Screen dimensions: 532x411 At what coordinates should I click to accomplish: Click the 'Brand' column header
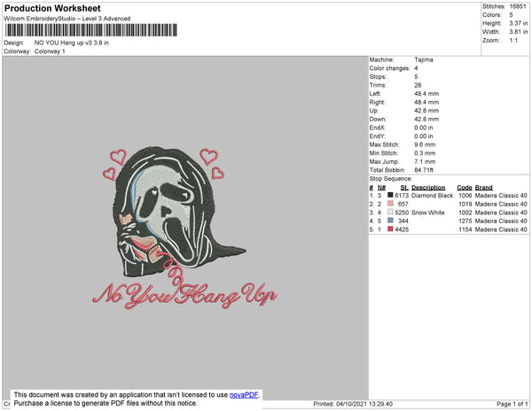point(483,188)
